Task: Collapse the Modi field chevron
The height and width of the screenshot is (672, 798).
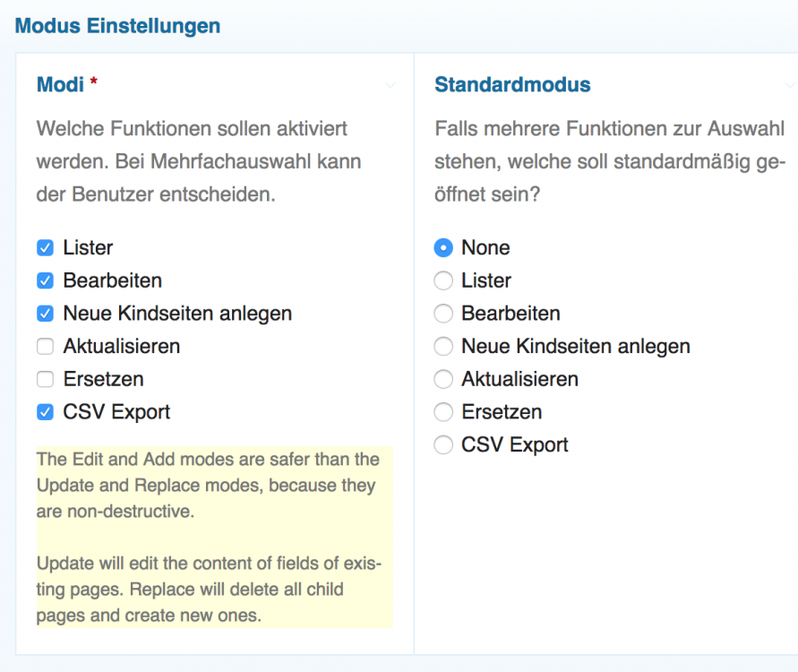Action: (390, 86)
